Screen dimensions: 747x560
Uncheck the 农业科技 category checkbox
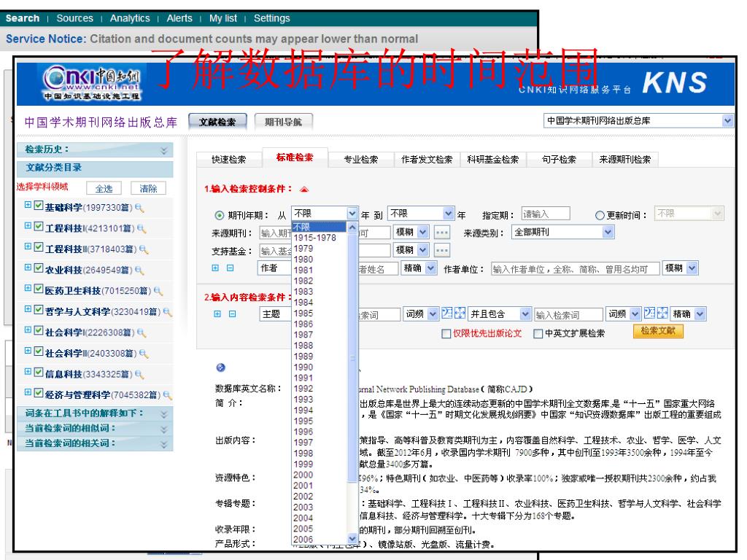coord(39,268)
